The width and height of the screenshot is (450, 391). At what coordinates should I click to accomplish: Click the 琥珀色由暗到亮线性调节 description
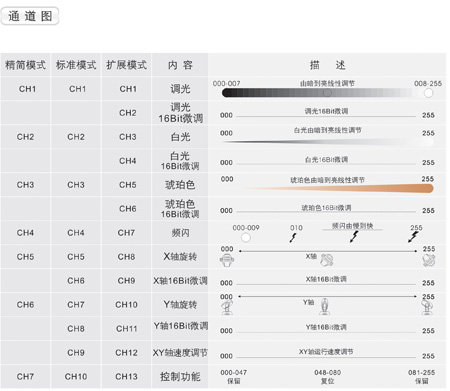pyautogui.click(x=327, y=180)
